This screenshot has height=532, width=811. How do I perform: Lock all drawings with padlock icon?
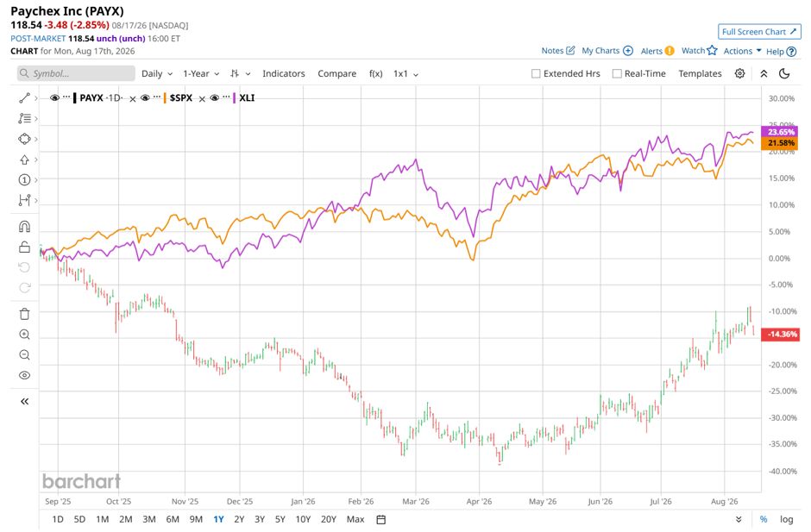pyautogui.click(x=24, y=247)
